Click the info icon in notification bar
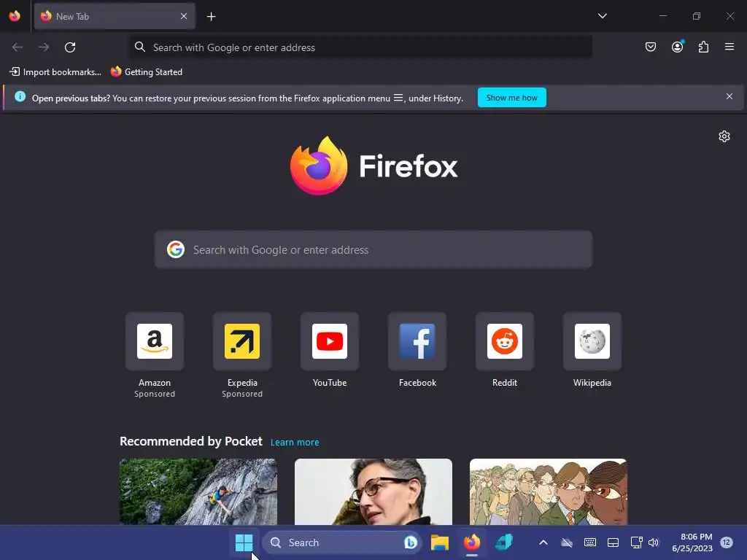 [x=20, y=97]
